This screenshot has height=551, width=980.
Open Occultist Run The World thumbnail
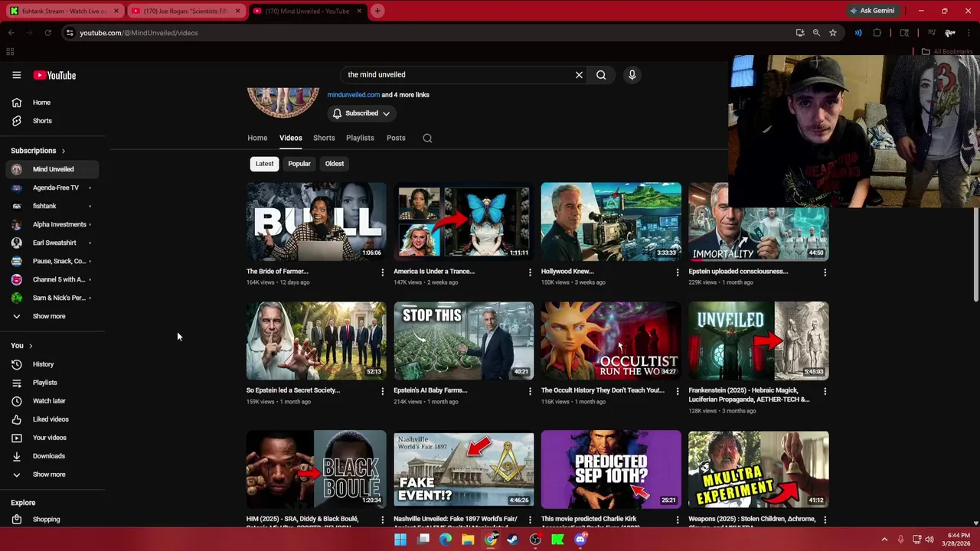(x=611, y=341)
